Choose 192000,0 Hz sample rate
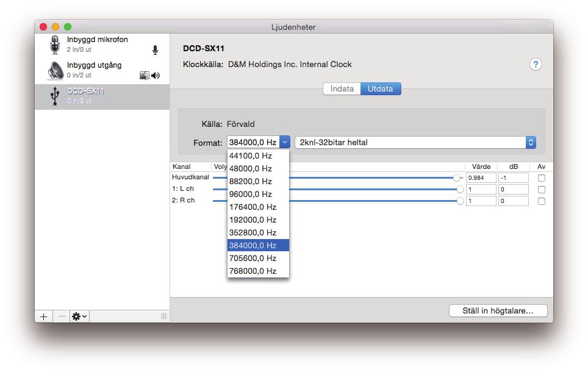Viewport: 588px width, 372px height. click(258, 220)
